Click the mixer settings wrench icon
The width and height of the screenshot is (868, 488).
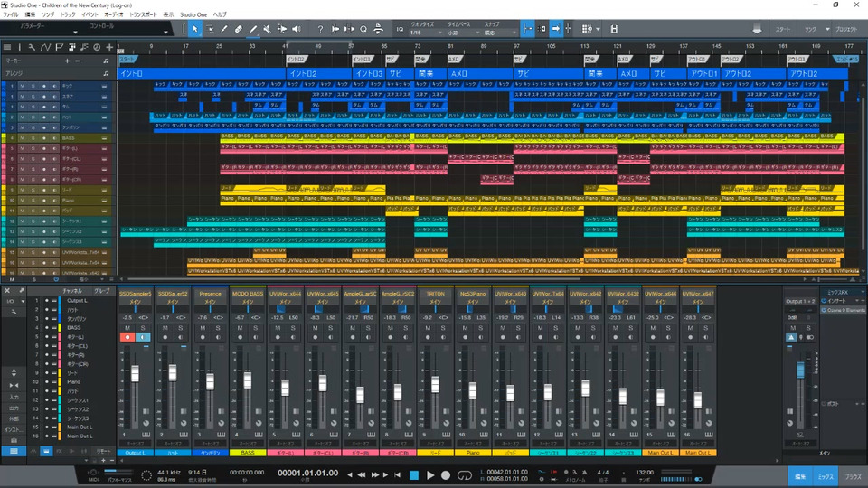tap(24, 291)
